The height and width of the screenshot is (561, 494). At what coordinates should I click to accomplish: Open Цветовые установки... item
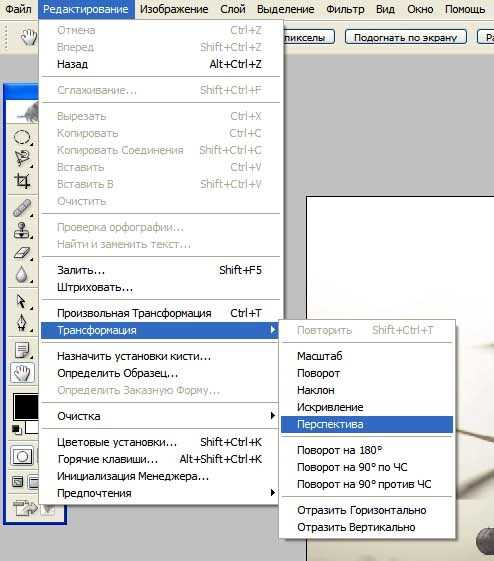[160, 442]
